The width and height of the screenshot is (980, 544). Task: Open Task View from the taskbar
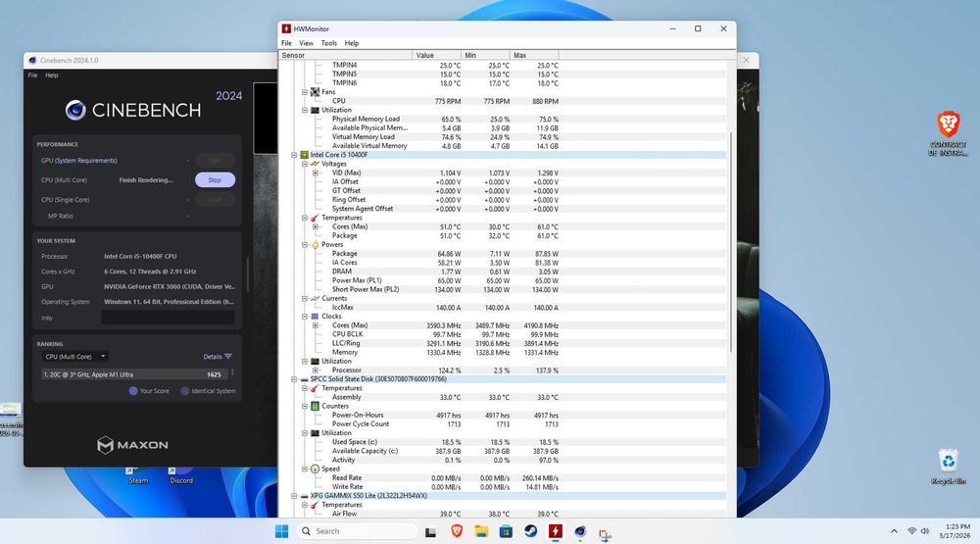click(430, 532)
